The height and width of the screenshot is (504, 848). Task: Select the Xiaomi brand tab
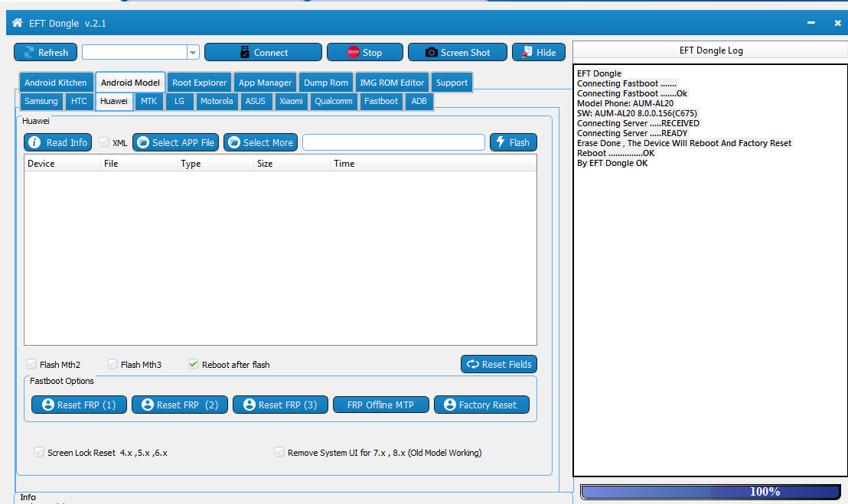click(x=291, y=101)
